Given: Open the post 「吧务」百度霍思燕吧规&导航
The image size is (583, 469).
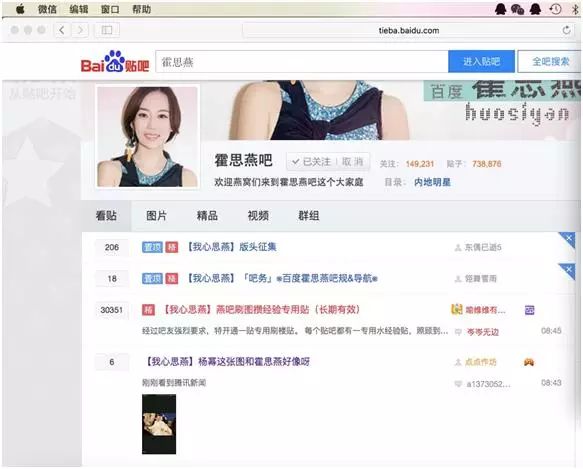Looking at the screenshot, I should (281, 278).
